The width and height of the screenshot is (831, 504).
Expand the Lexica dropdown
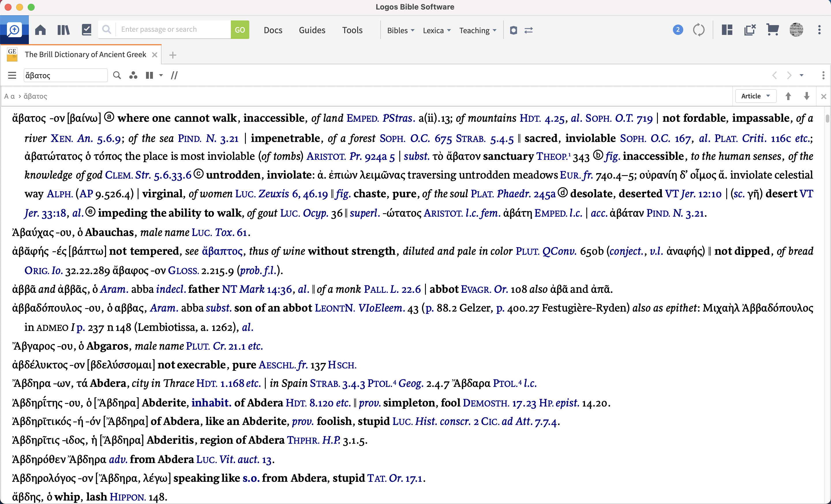[436, 30]
